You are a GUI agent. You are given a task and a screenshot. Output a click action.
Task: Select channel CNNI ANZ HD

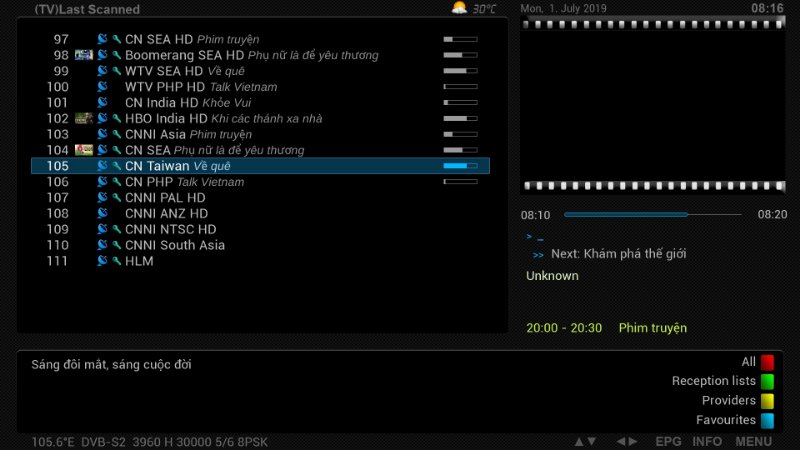pos(260,213)
